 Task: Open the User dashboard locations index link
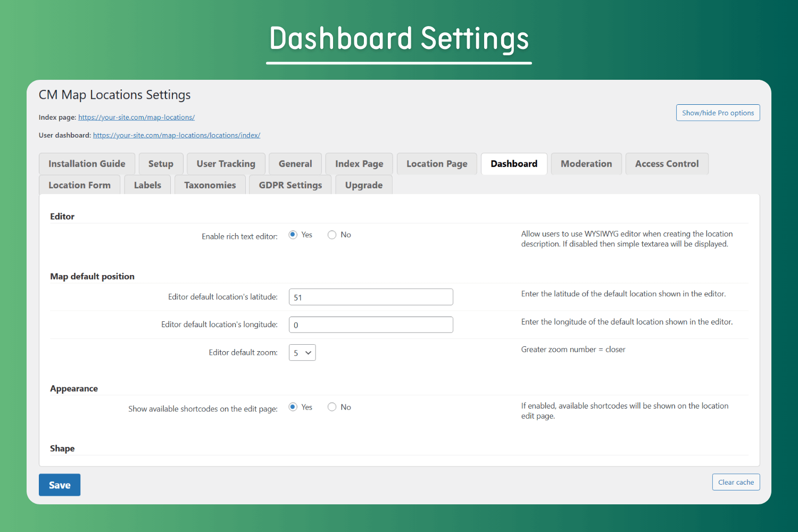tap(177, 135)
